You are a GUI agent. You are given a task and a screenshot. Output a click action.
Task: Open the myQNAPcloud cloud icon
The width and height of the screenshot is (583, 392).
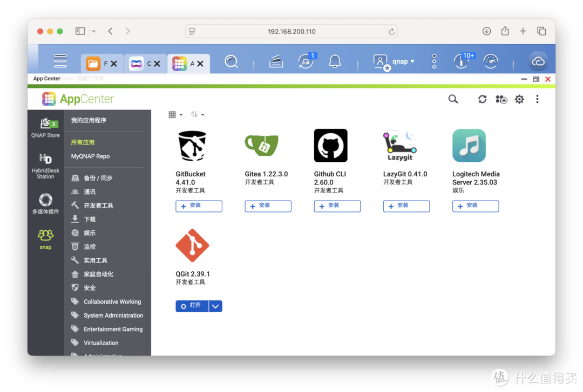(538, 61)
